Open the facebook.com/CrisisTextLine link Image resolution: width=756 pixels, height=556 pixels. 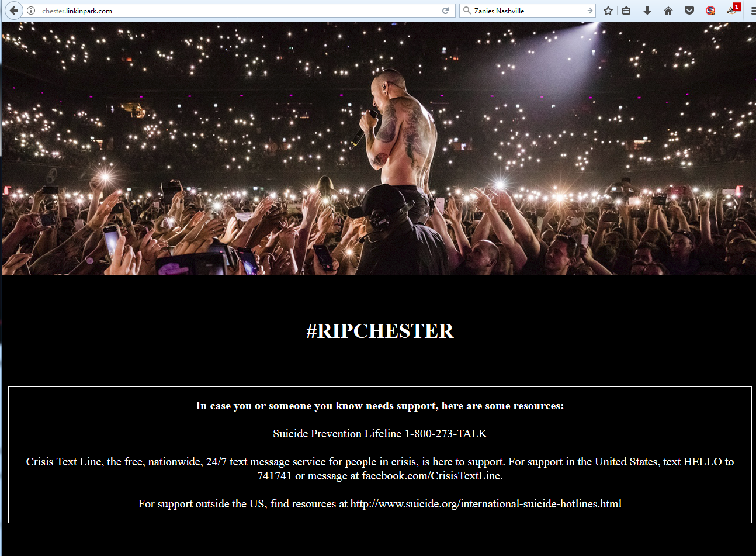tap(431, 476)
